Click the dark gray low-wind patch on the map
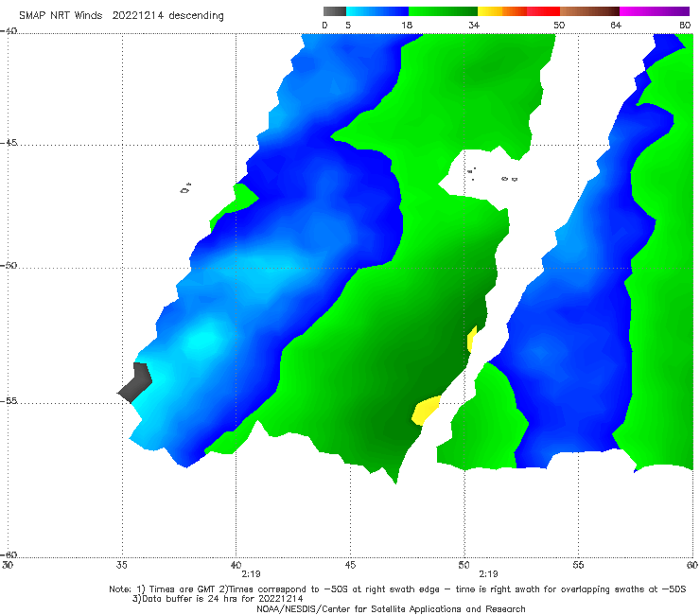The height and width of the screenshot is (615, 700). point(135,382)
